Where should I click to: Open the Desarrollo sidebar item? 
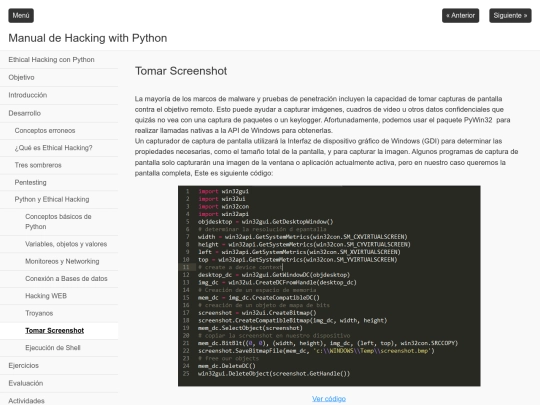tap(24, 113)
